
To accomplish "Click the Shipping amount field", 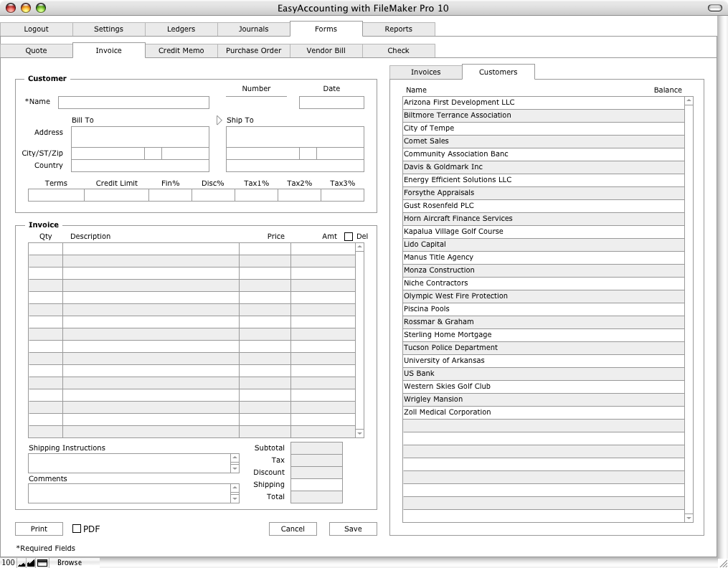I will tap(316, 485).
